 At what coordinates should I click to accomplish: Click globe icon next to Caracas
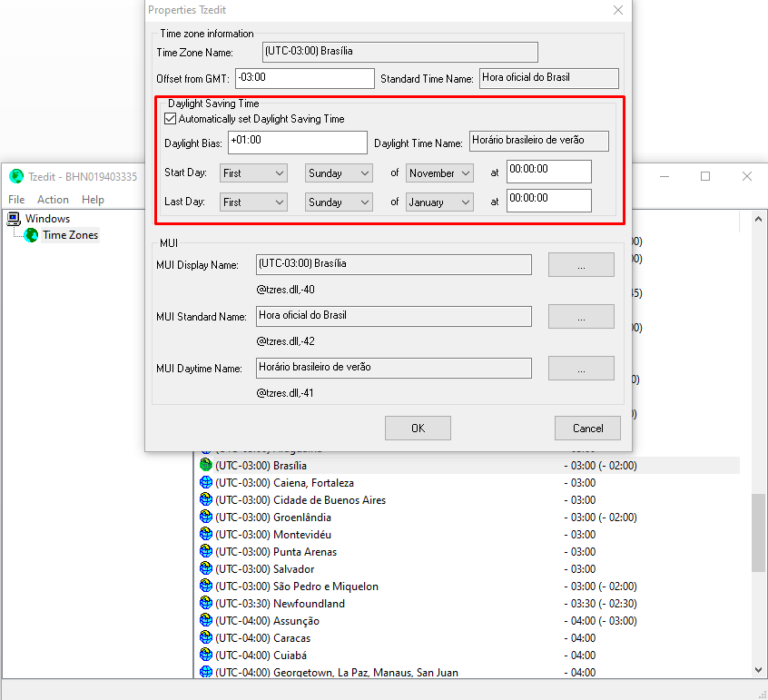206,638
